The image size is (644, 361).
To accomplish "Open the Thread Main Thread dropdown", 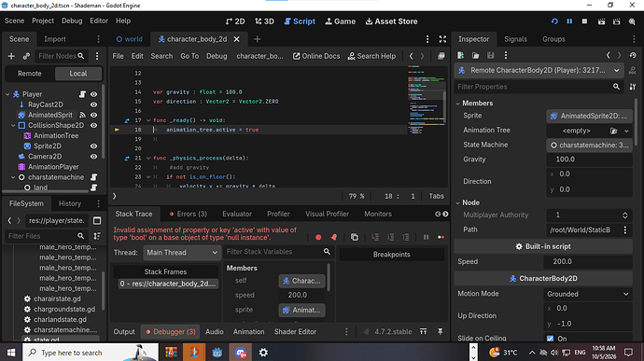I will (182, 253).
